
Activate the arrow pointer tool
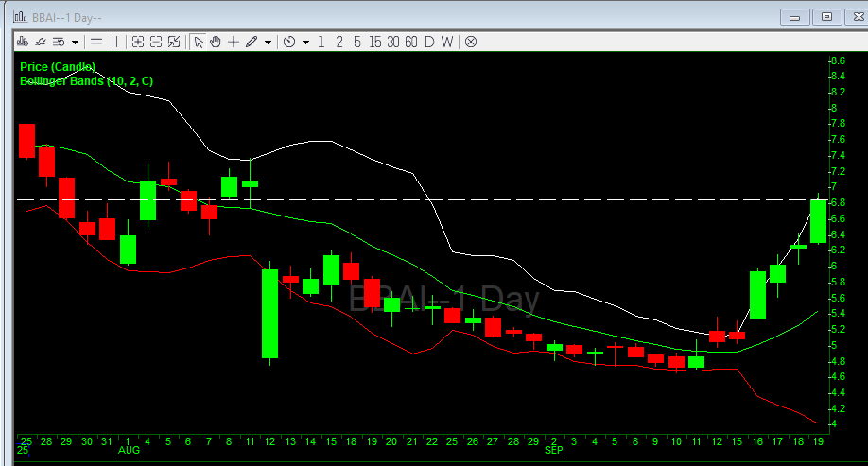pyautogui.click(x=199, y=42)
